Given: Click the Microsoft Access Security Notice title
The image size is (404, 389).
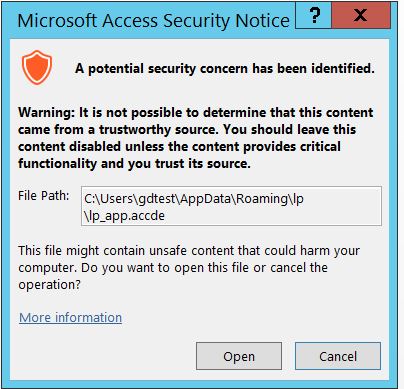Looking at the screenshot, I should (x=153, y=21).
